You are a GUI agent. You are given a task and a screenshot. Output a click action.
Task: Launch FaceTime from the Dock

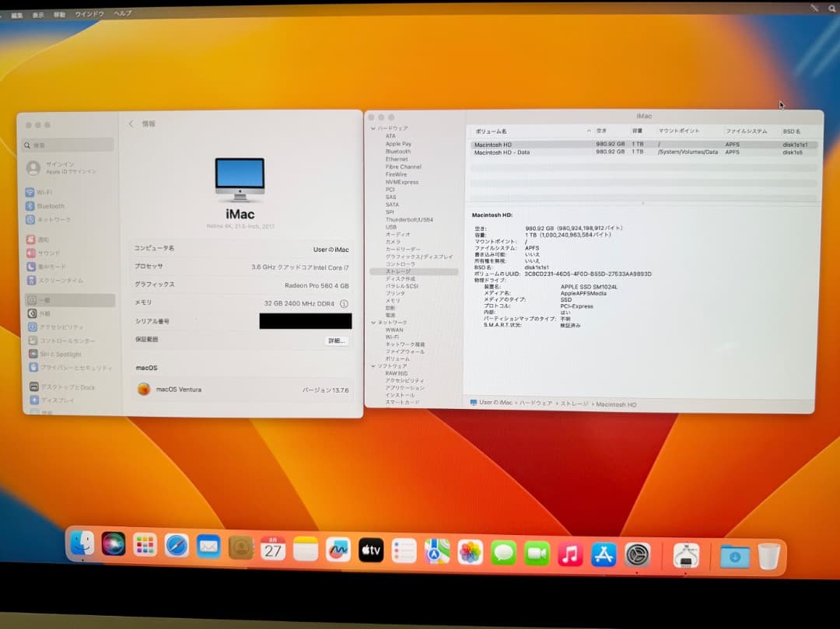click(x=537, y=554)
